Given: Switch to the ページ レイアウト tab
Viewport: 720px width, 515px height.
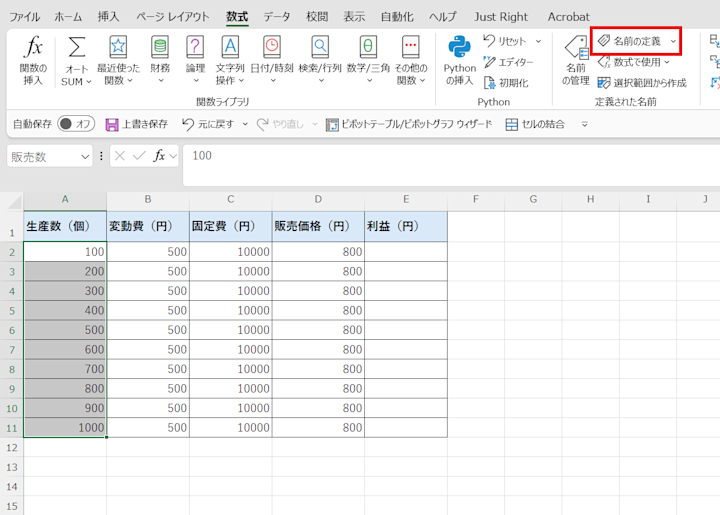Looking at the screenshot, I should tap(173, 17).
